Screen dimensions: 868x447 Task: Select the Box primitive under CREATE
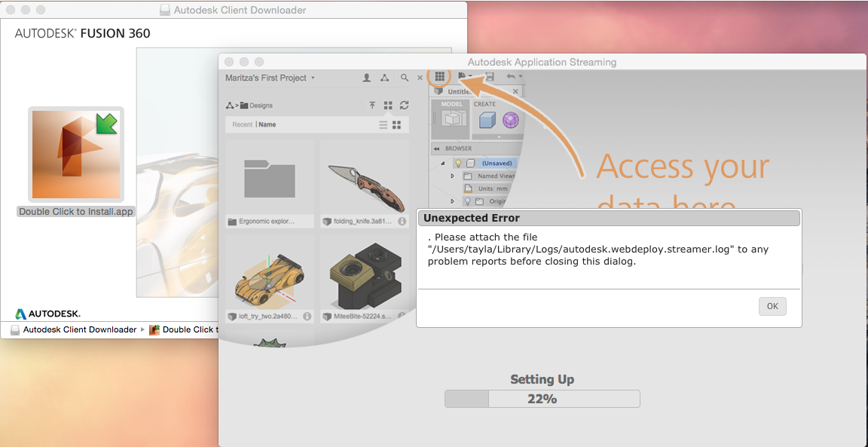point(486,118)
